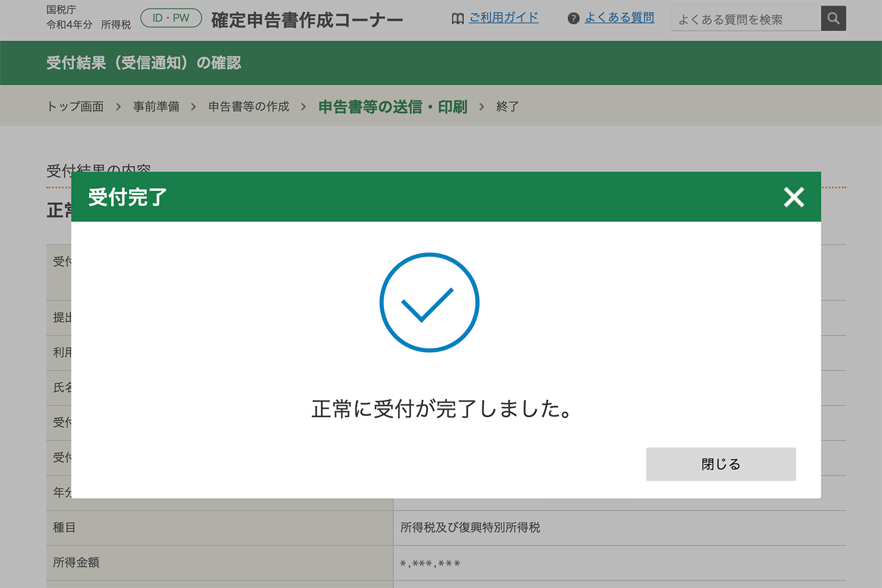
Task: Click the 受付完了 dialog title
Action: [x=128, y=197]
